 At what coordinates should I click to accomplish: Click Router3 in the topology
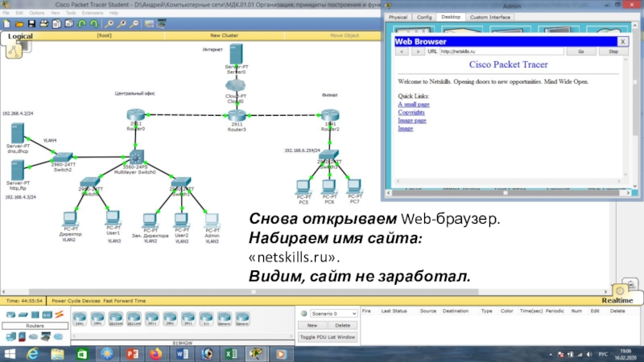[x=237, y=115]
